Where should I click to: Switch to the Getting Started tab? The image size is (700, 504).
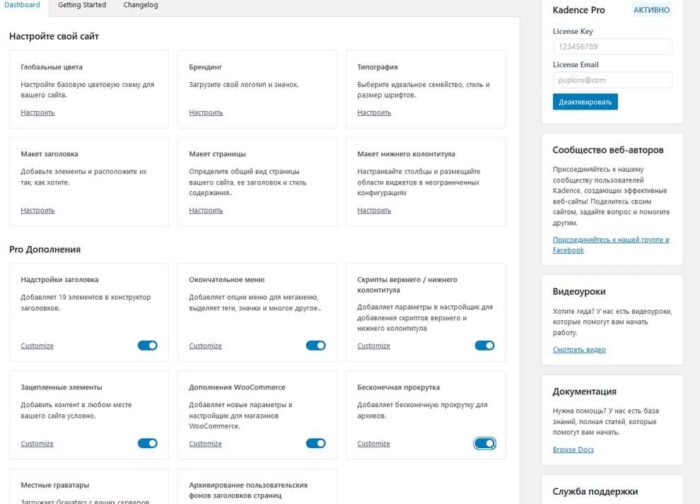tap(81, 6)
